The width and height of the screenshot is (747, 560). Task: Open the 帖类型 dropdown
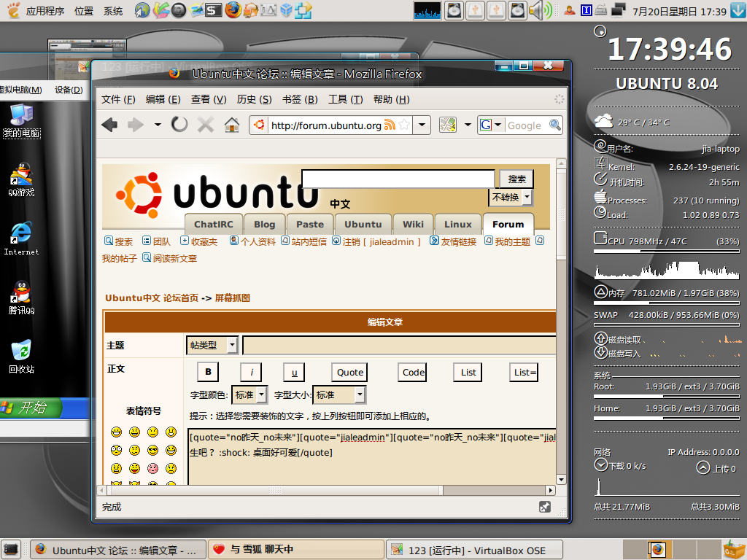(x=212, y=345)
